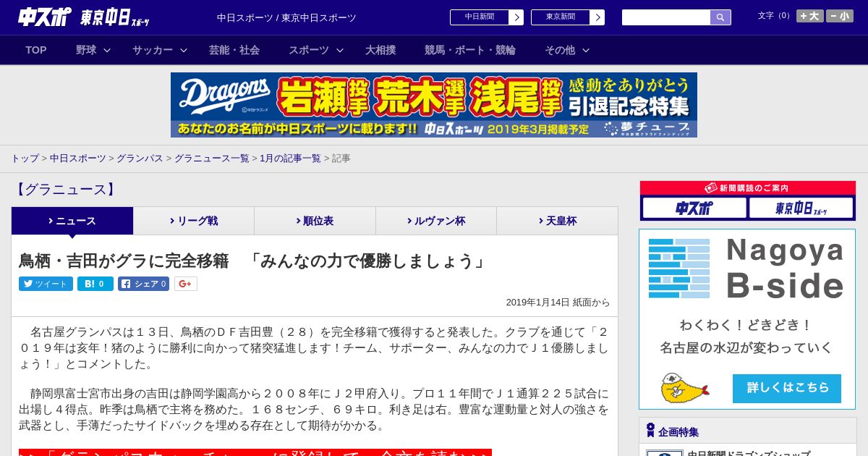Open 競馬・ボート・競輪 navigation item

coord(470,50)
